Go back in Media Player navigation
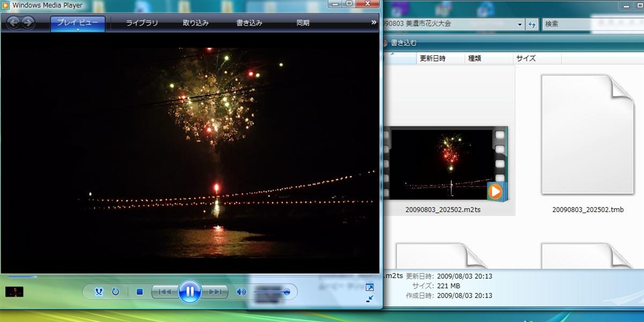 (x=13, y=23)
